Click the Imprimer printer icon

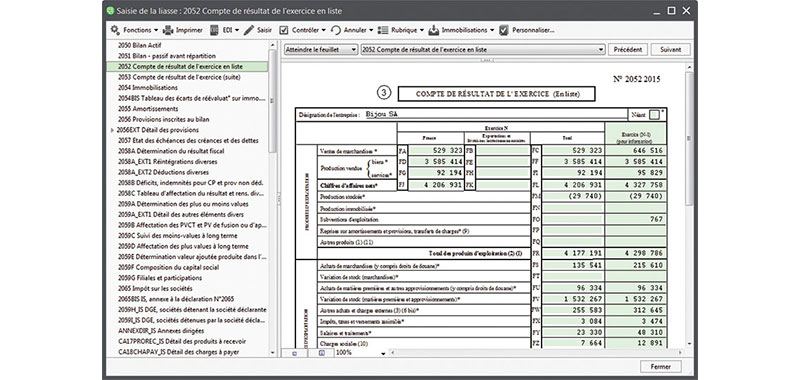pos(167,30)
